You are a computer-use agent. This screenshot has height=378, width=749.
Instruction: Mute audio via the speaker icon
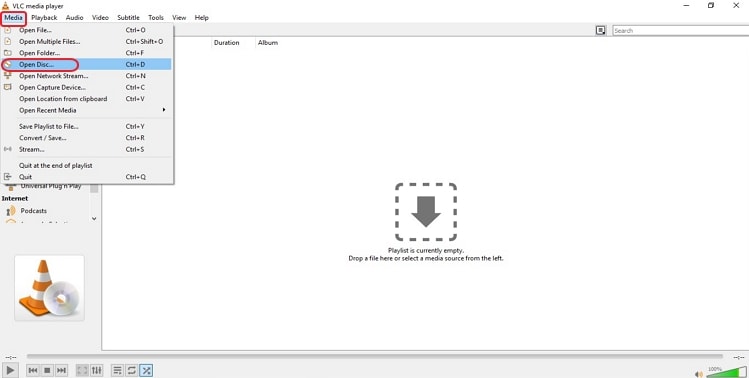coord(699,374)
